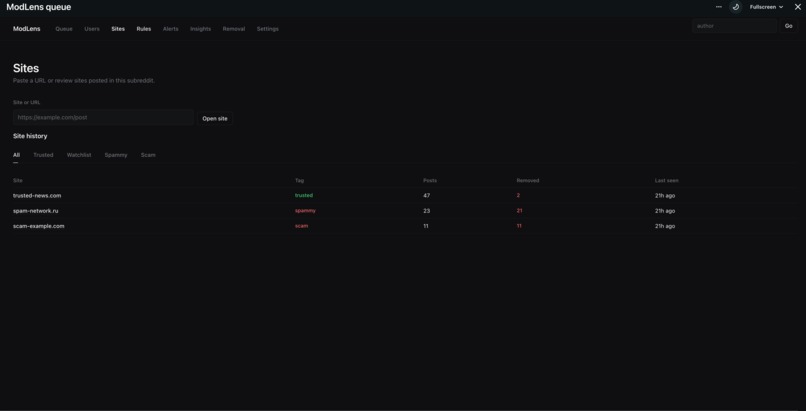Open spam-network.ru site row

(x=403, y=211)
